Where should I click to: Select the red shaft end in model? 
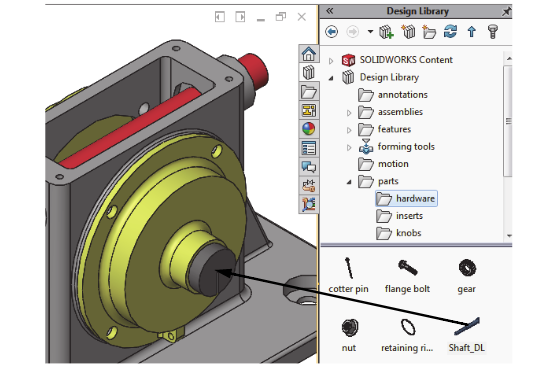pyautogui.click(x=255, y=71)
